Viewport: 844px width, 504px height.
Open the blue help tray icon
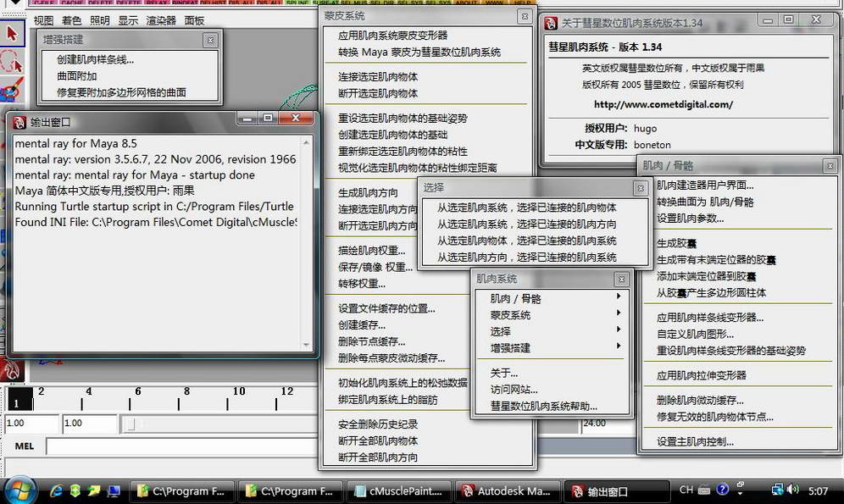[x=722, y=490]
